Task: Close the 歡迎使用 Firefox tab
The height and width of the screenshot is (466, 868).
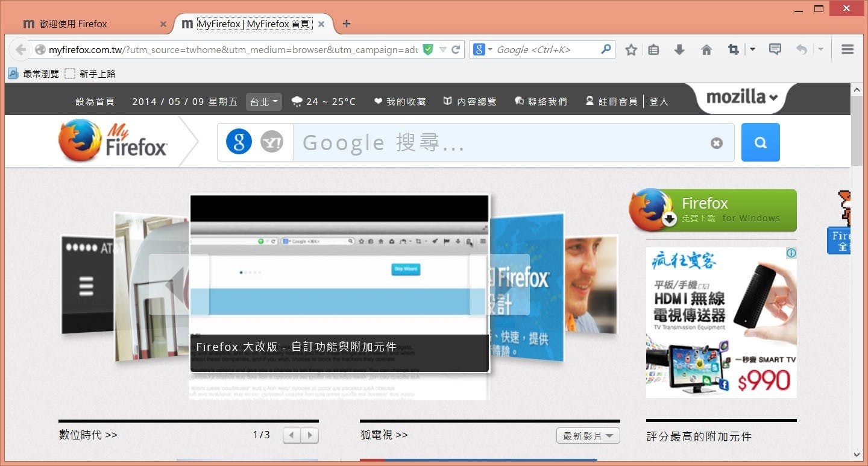Action: 163,24
